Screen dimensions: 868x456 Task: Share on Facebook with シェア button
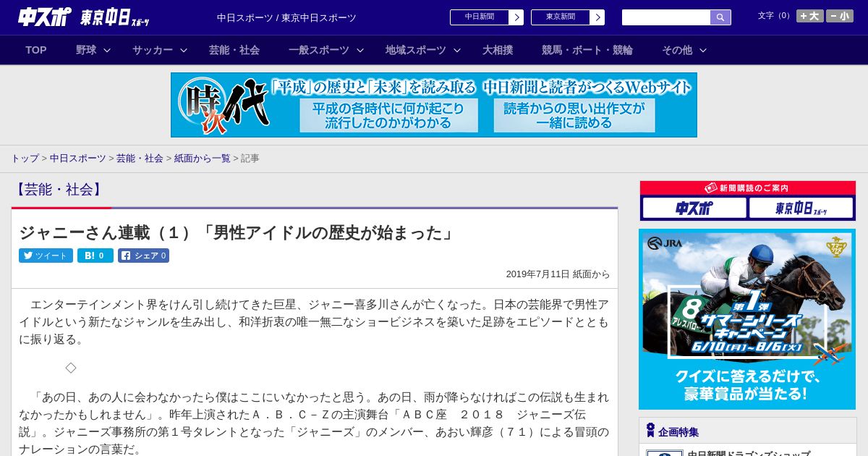tap(143, 256)
